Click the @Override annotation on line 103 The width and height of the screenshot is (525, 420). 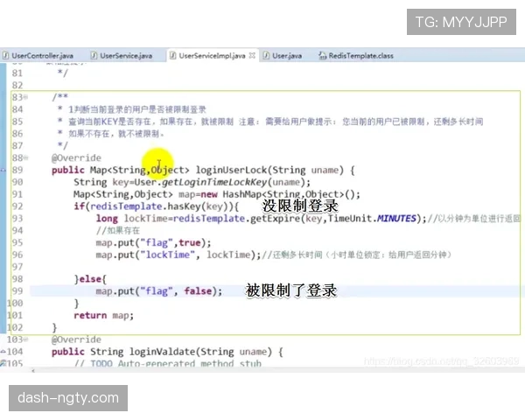pos(76,339)
